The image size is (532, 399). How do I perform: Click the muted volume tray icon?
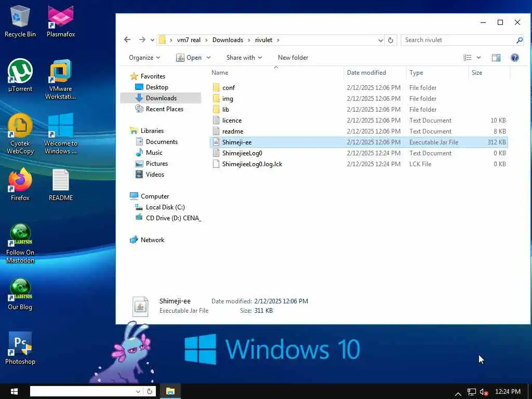484,392
